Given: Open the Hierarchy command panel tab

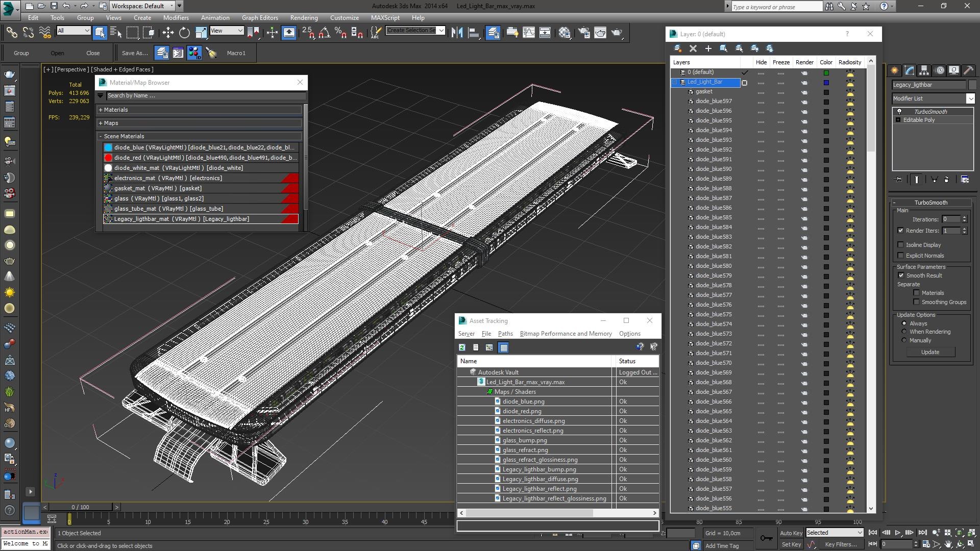Looking at the screenshot, I should 924,70.
